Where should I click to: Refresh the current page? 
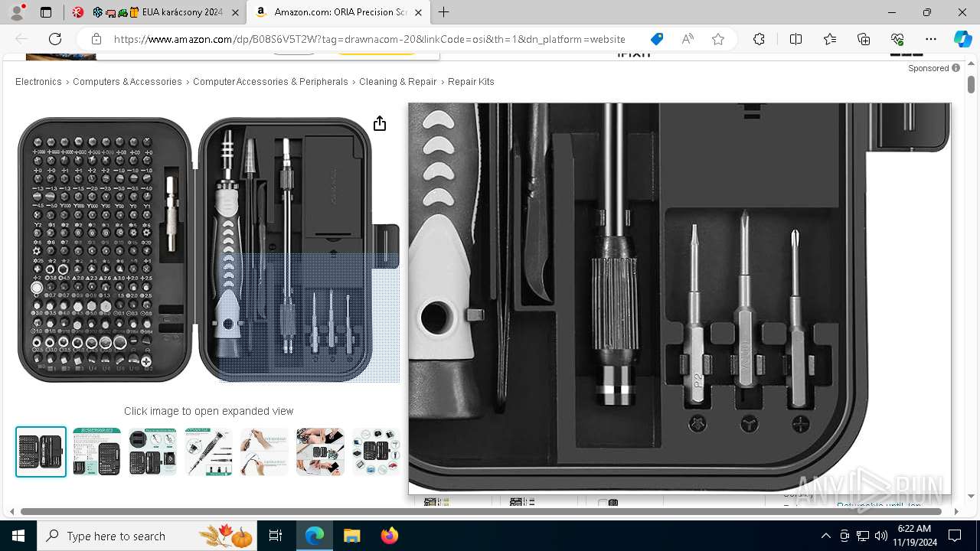pos(55,39)
